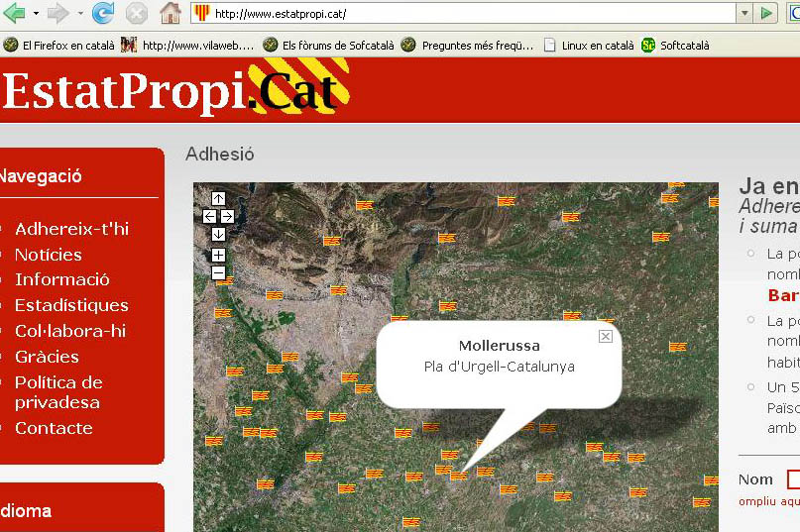This screenshot has width=800, height=532.
Task: Expand the address bar URL dropdown
Action: pos(743,14)
